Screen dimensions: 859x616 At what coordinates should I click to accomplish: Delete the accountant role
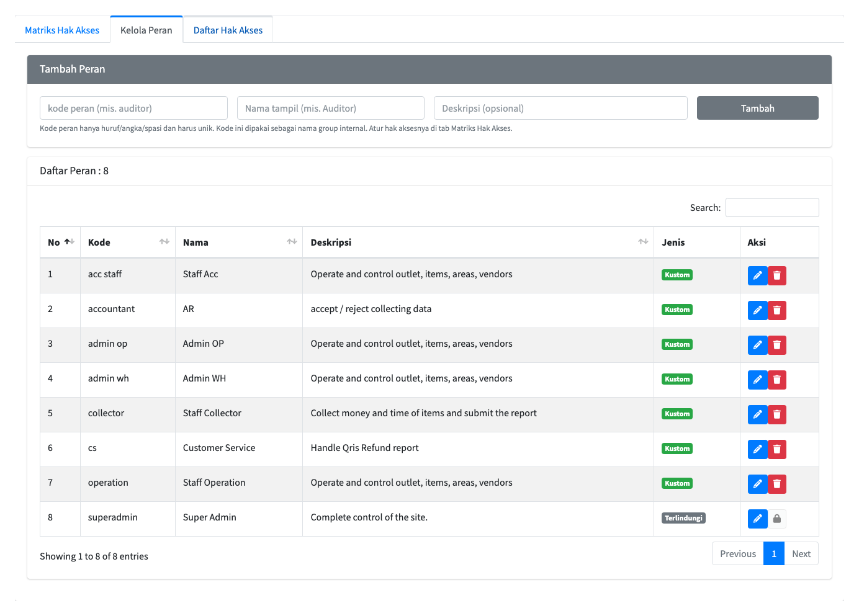click(x=777, y=310)
